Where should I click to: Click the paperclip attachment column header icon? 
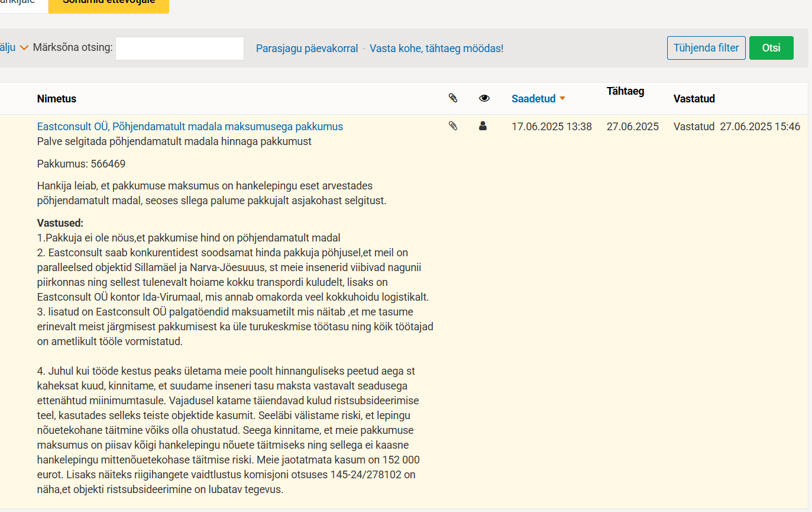(453, 98)
